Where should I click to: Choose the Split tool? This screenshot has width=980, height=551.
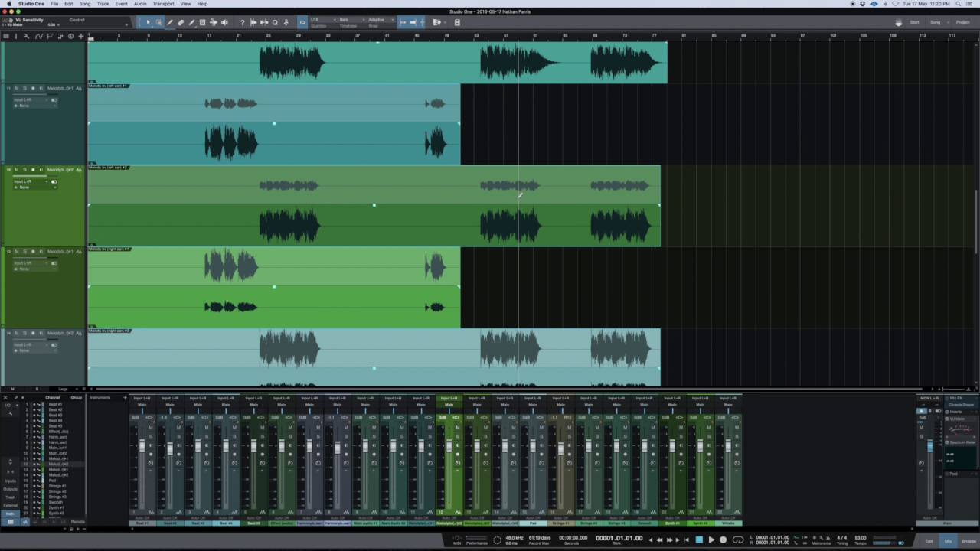click(x=170, y=22)
